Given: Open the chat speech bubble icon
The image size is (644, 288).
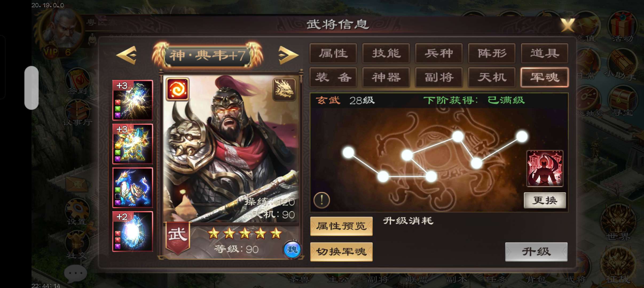Looking at the screenshot, I should [x=76, y=274].
